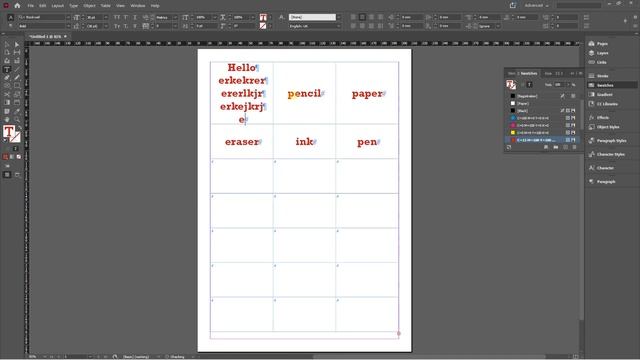Select the [Paper] swatch
Viewport: 640px width, 360px height.
click(523, 103)
